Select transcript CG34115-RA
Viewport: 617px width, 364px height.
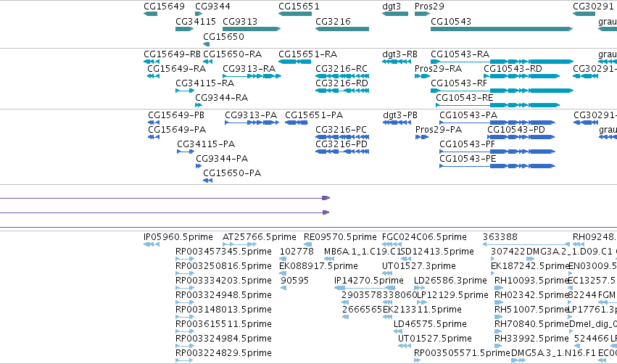click(x=185, y=91)
